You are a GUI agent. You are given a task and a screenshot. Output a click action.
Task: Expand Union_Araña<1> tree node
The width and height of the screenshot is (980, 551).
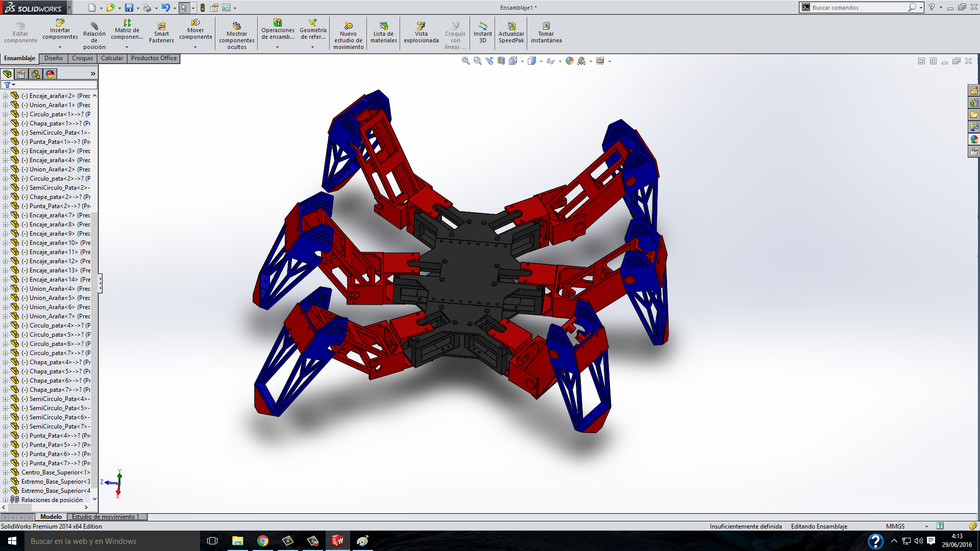click(x=5, y=105)
